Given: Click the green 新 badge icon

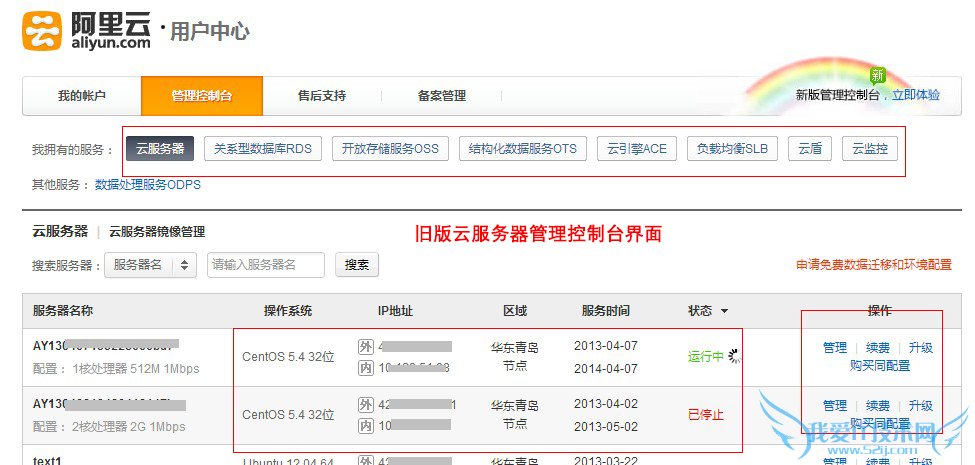Looking at the screenshot, I should point(877,76).
